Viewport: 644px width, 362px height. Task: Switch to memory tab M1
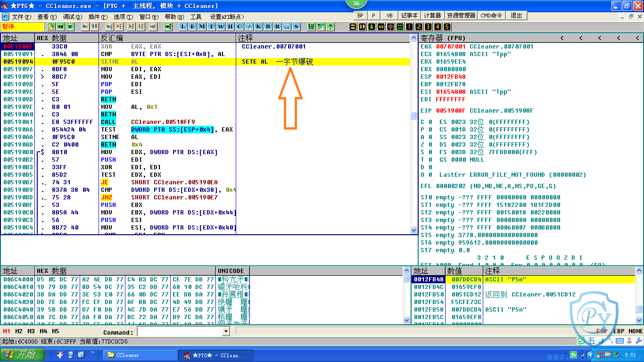coord(7,331)
